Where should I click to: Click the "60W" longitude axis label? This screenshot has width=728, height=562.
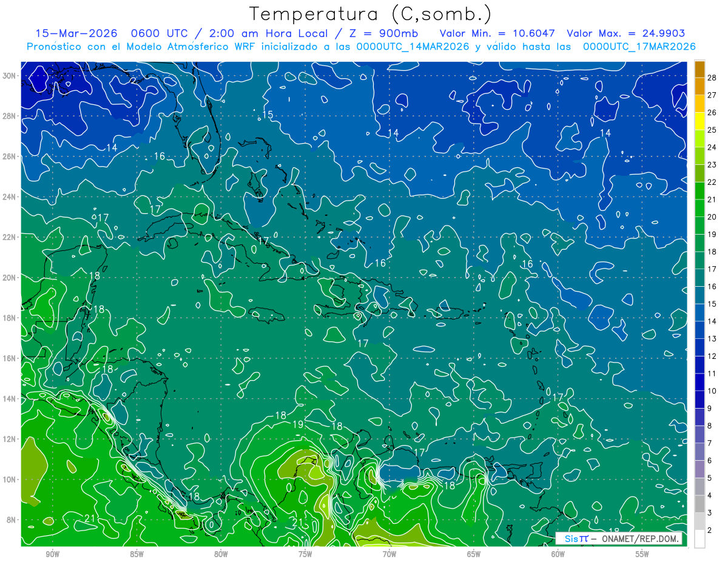pos(558,554)
